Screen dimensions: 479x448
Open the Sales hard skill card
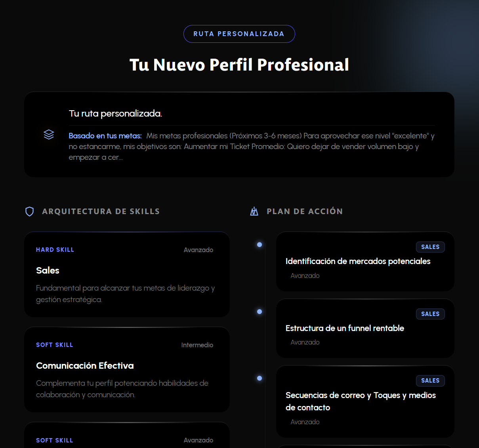pyautogui.click(x=127, y=274)
